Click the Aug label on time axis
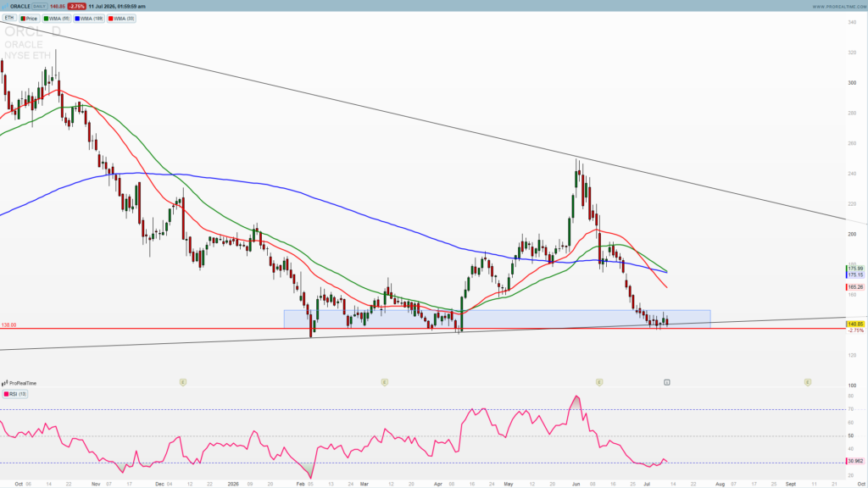The height and width of the screenshot is (488, 868). click(x=720, y=484)
